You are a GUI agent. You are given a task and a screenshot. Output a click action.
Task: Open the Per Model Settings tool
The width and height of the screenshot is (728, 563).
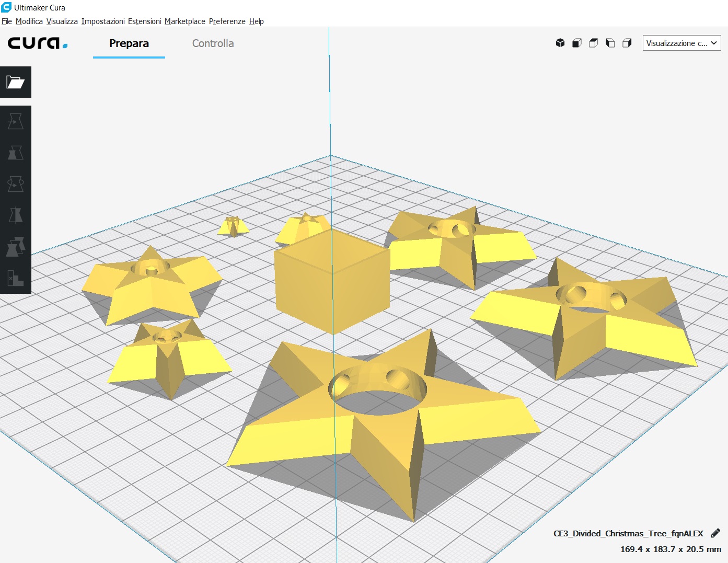tap(16, 247)
